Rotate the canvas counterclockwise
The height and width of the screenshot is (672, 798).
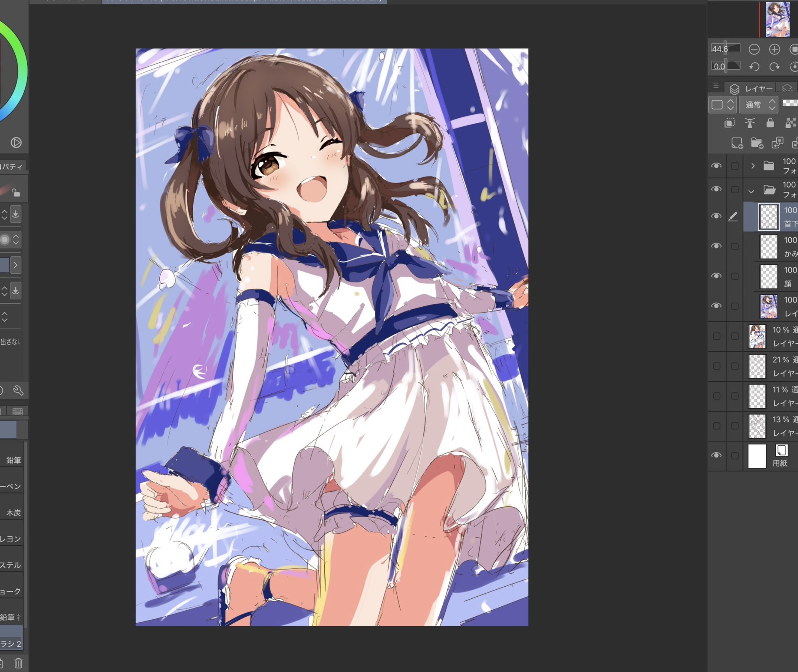click(x=754, y=67)
